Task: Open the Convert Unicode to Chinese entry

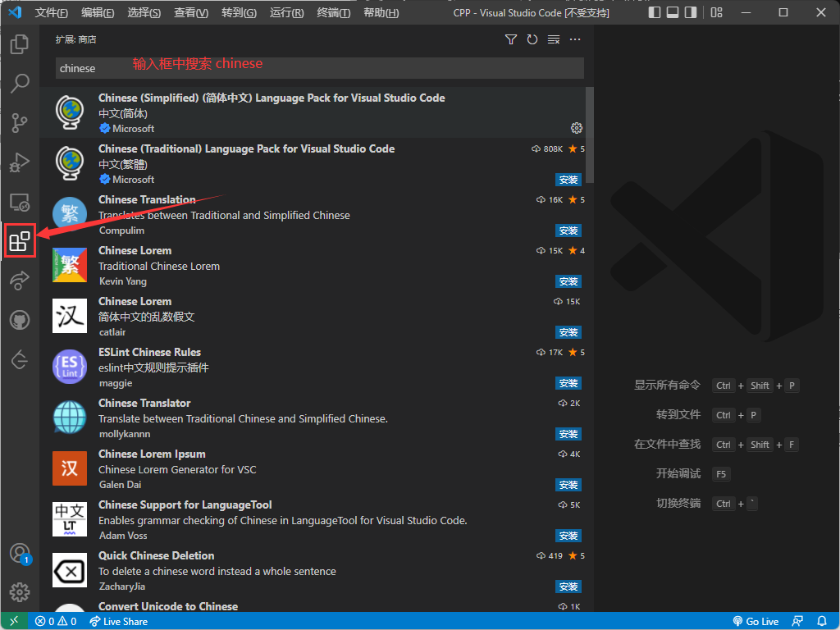Action: coord(168,606)
